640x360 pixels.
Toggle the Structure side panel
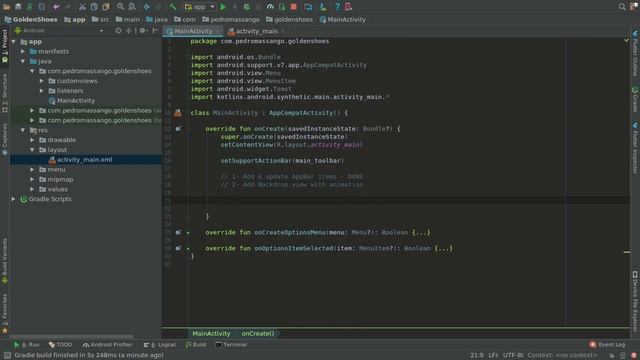(x=4, y=93)
